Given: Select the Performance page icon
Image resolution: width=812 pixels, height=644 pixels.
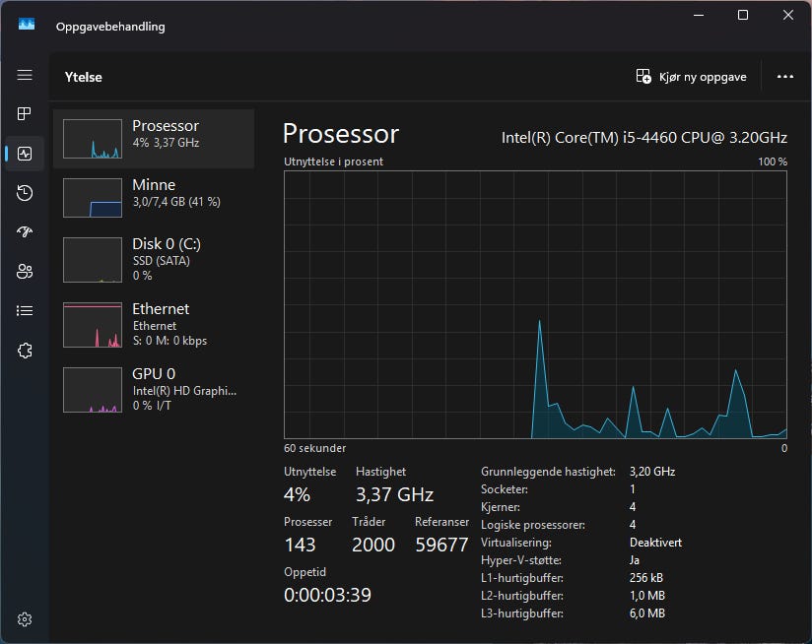Looking at the screenshot, I should 25,154.
